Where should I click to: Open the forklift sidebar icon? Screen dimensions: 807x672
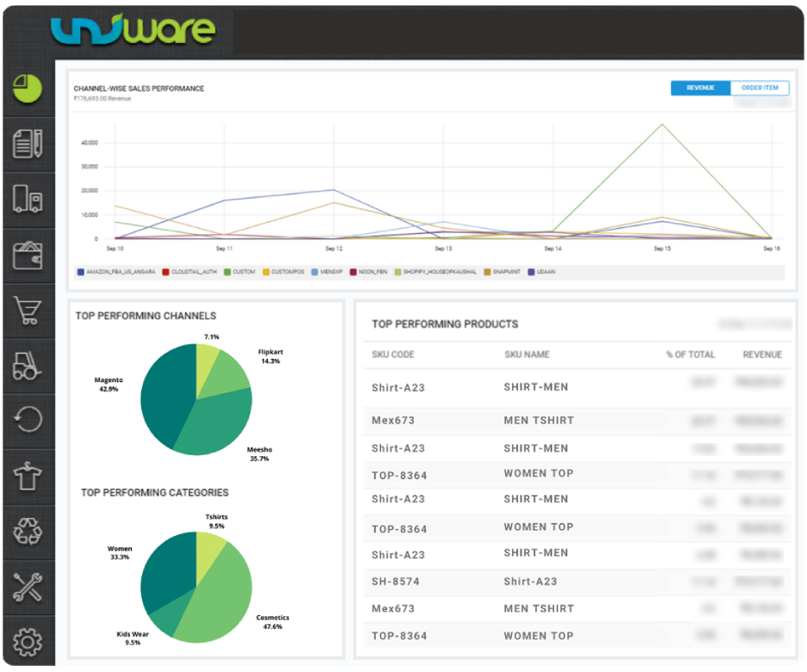pyautogui.click(x=28, y=366)
